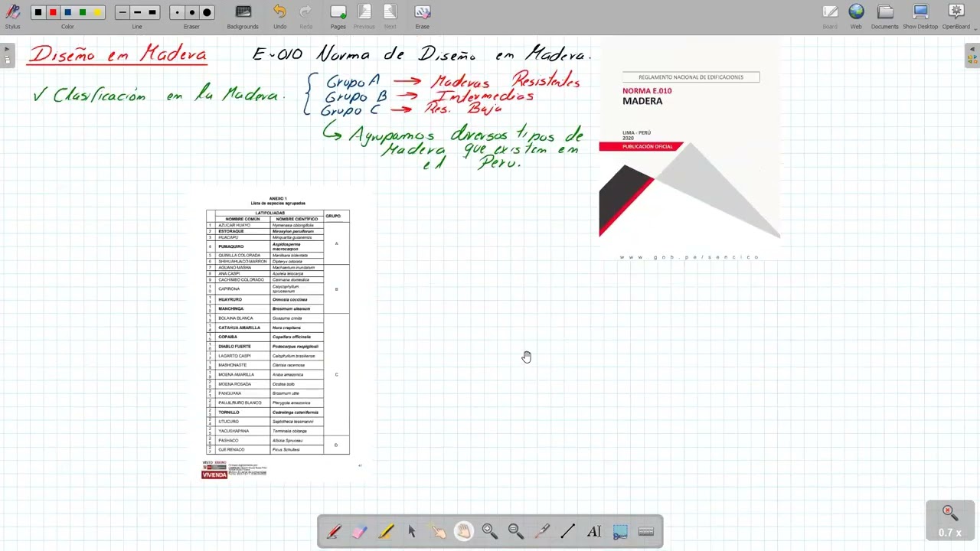Select the thin line width
The width and height of the screenshot is (980, 551).
(x=122, y=12)
